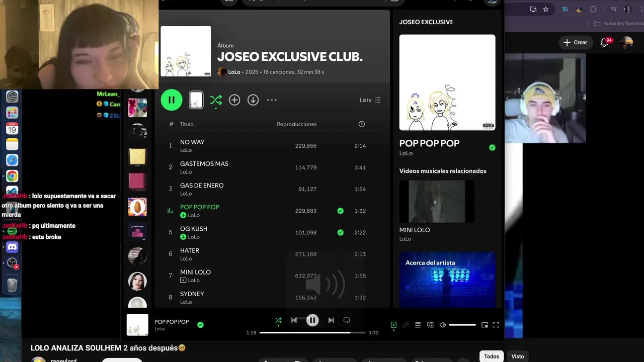This screenshot has width=644, height=362.
Task: Open the MINI LOLO related music video
Action: [437, 202]
